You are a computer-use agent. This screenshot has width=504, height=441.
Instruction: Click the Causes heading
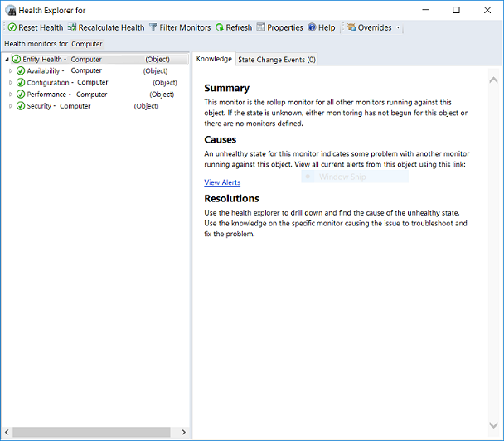tap(220, 139)
